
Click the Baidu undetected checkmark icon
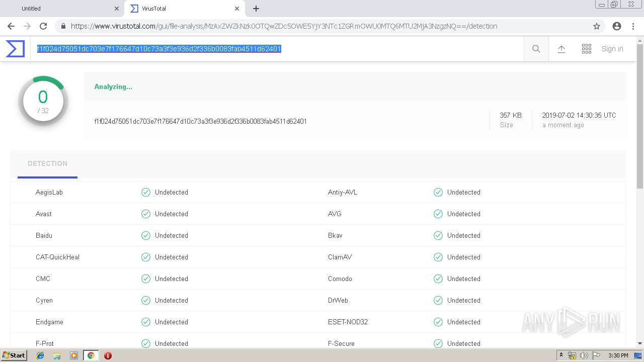coord(146,235)
